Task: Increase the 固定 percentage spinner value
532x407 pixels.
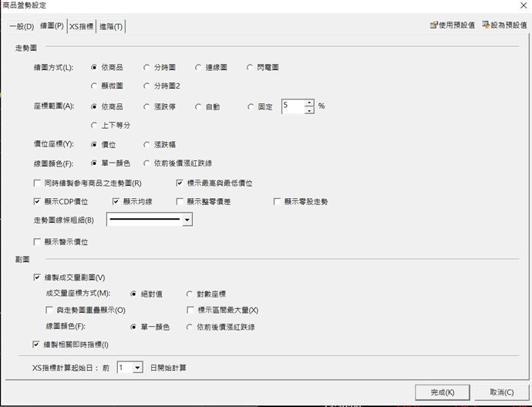Action: pos(309,103)
